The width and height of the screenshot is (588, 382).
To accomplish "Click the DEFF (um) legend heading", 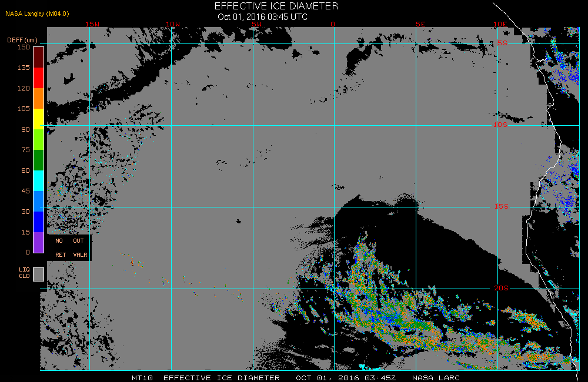I will 22,40.
